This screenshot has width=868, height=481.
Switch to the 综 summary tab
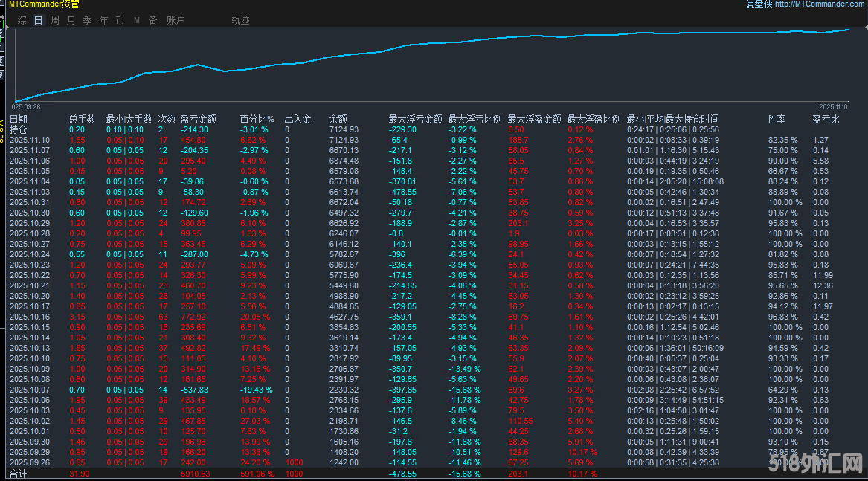coord(22,20)
